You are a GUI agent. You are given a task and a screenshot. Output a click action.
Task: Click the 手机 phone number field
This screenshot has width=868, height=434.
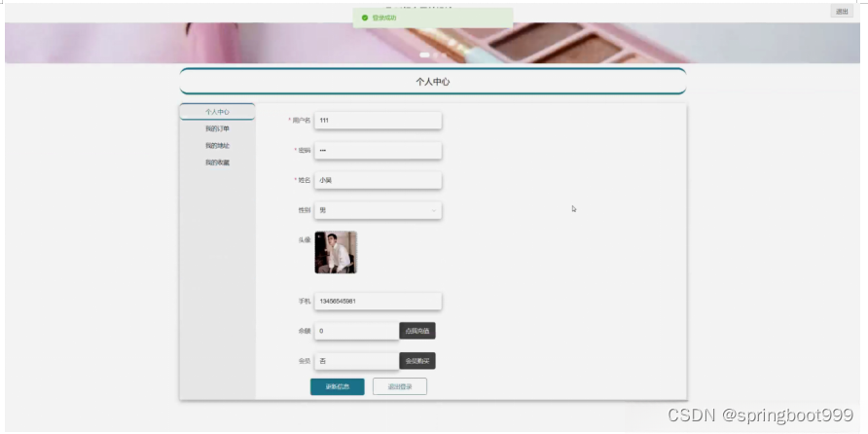[379, 301]
